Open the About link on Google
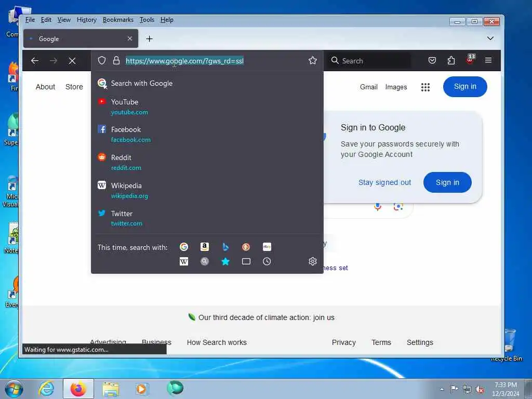 [45, 87]
